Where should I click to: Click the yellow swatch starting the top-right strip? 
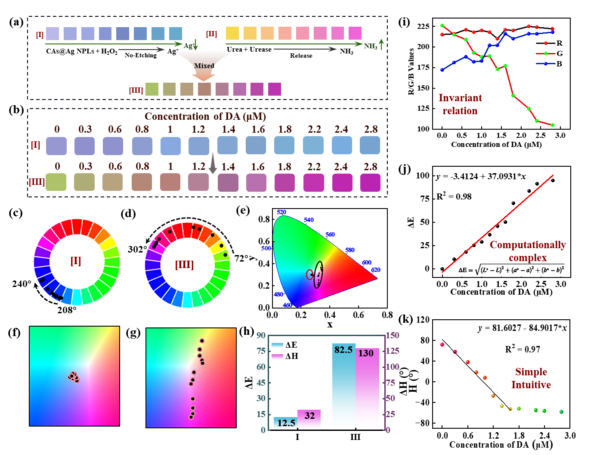pyautogui.click(x=233, y=33)
